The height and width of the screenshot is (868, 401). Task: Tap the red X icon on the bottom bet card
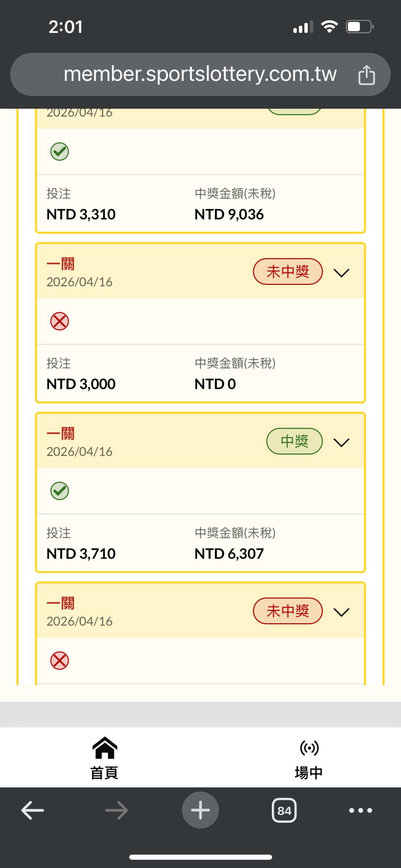[x=59, y=661]
